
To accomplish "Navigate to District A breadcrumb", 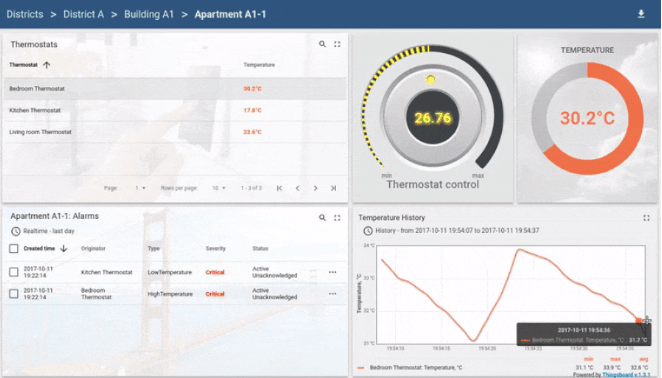I will (x=84, y=14).
